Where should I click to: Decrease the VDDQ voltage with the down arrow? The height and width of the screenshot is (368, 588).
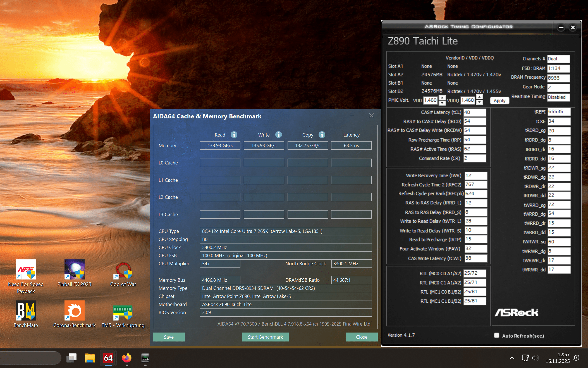pos(479,102)
